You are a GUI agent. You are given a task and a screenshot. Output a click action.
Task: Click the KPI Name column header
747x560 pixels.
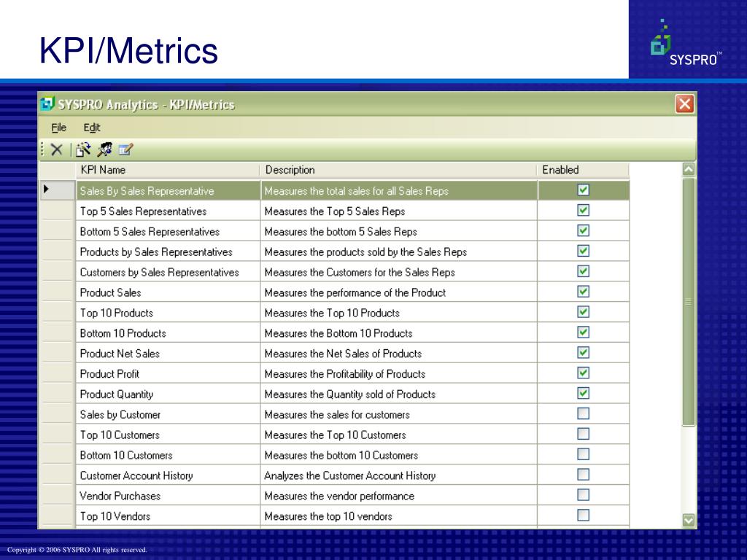168,170
